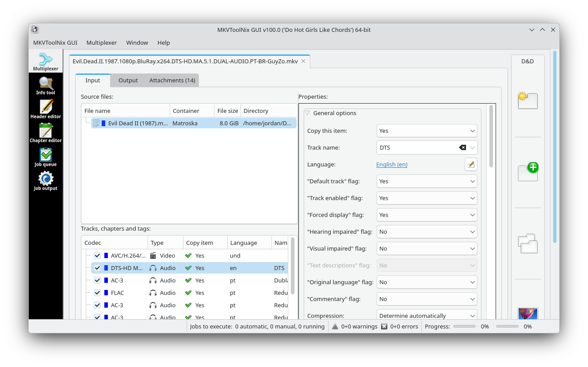Open the Help menu
Viewport: 588px width, 367px height.
(x=164, y=42)
